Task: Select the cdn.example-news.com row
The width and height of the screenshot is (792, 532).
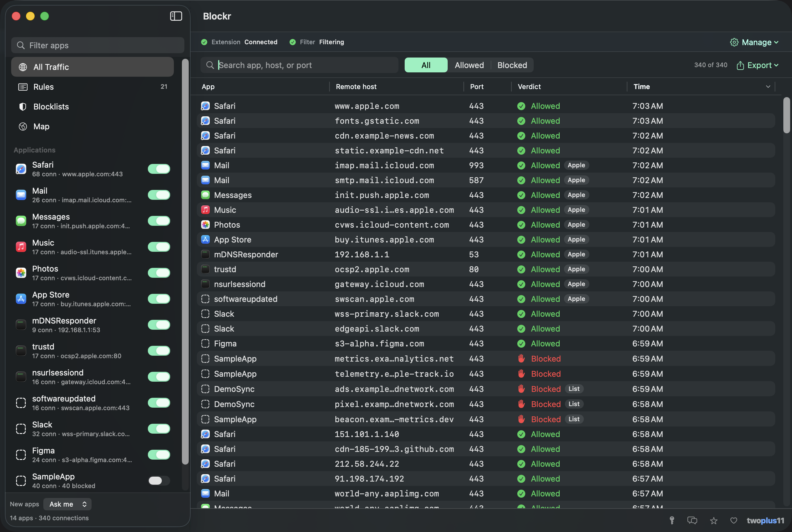Action: click(x=486, y=136)
